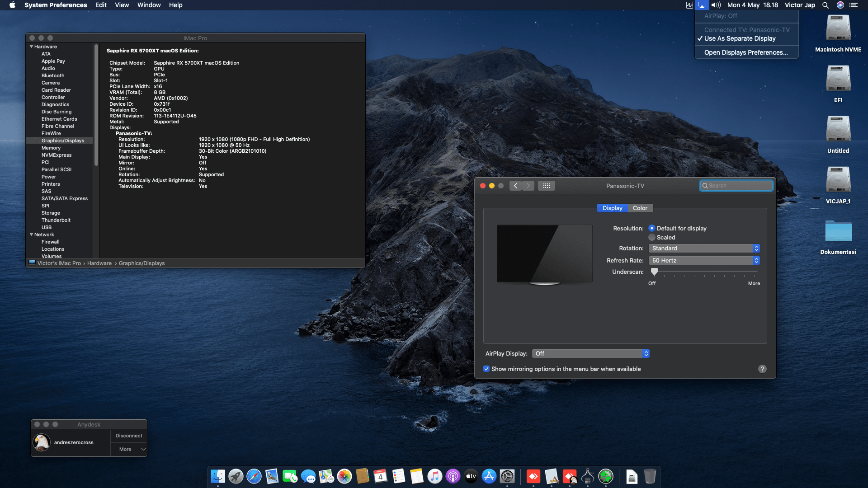Select the Scaled resolution option
The height and width of the screenshot is (488, 868).
(x=652, y=237)
